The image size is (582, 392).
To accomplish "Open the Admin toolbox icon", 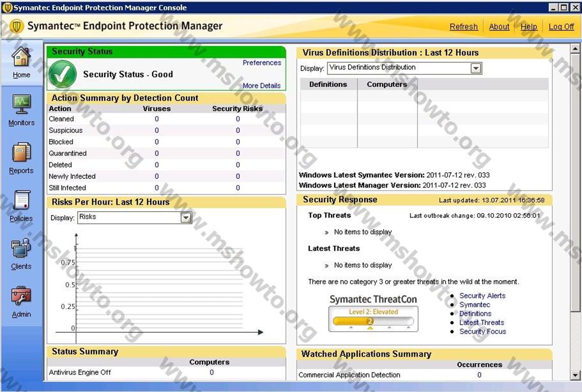I will pos(21,296).
